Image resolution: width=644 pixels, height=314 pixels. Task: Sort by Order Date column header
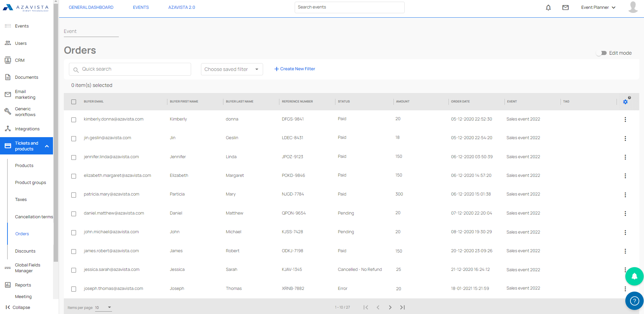click(460, 101)
